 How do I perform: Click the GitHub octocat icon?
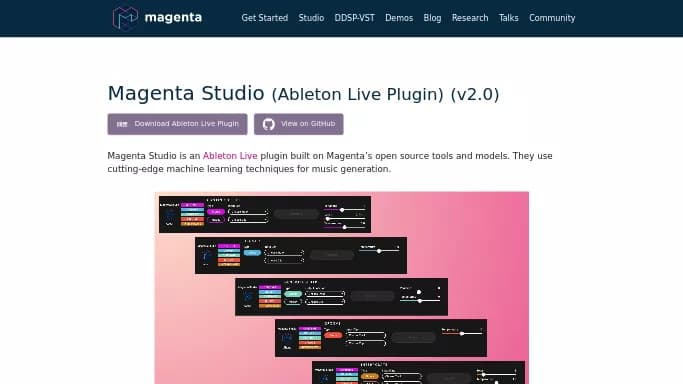coord(269,124)
